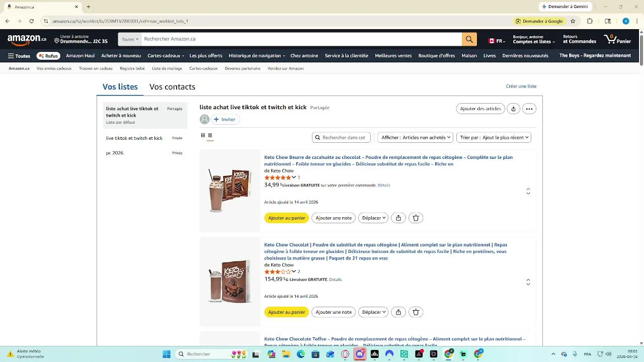Image resolution: width=644 pixels, height=362 pixels.
Task: Click the Rechercher dans cet list search box
Action: click(x=341, y=137)
